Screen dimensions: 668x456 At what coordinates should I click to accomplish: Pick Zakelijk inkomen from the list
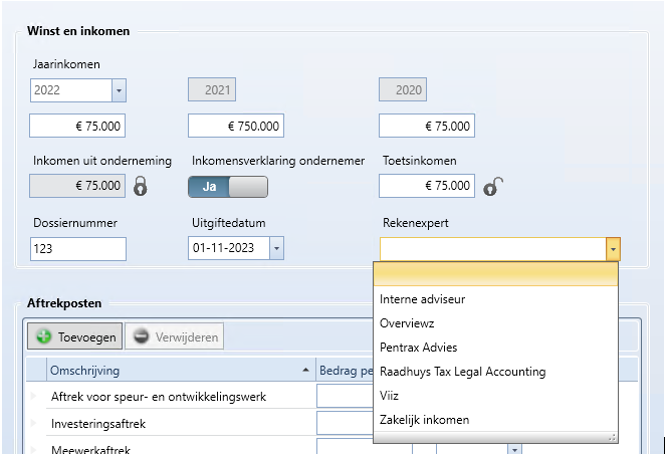coord(424,420)
